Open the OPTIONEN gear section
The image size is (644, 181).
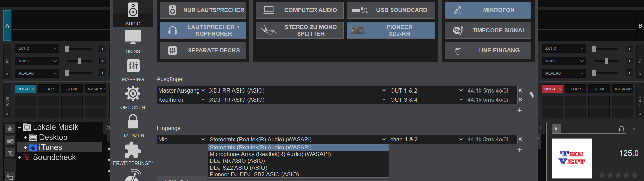click(133, 98)
